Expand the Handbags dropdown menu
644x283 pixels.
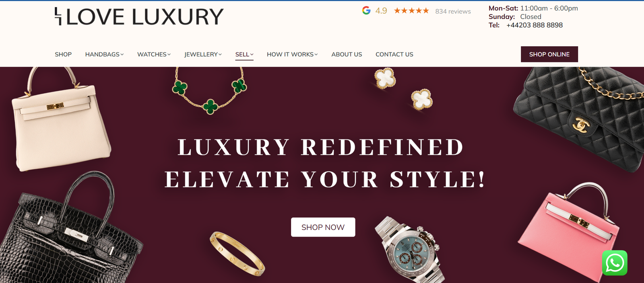point(104,54)
